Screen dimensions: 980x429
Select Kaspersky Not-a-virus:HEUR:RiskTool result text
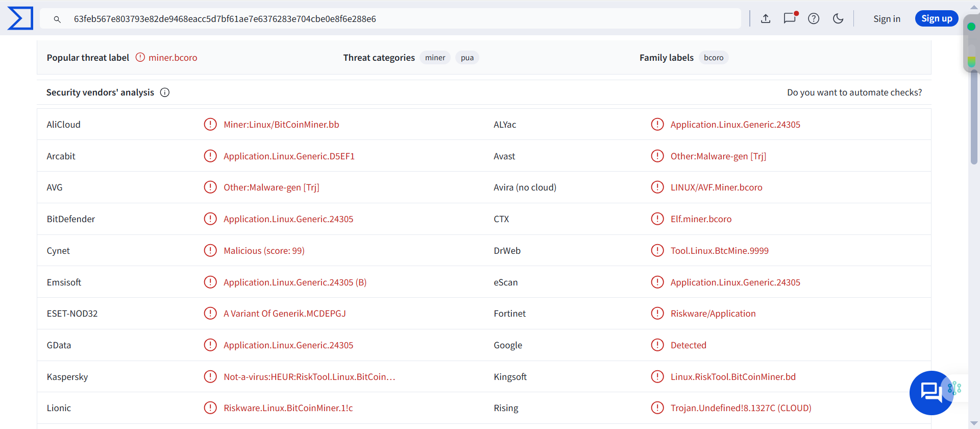pos(309,377)
